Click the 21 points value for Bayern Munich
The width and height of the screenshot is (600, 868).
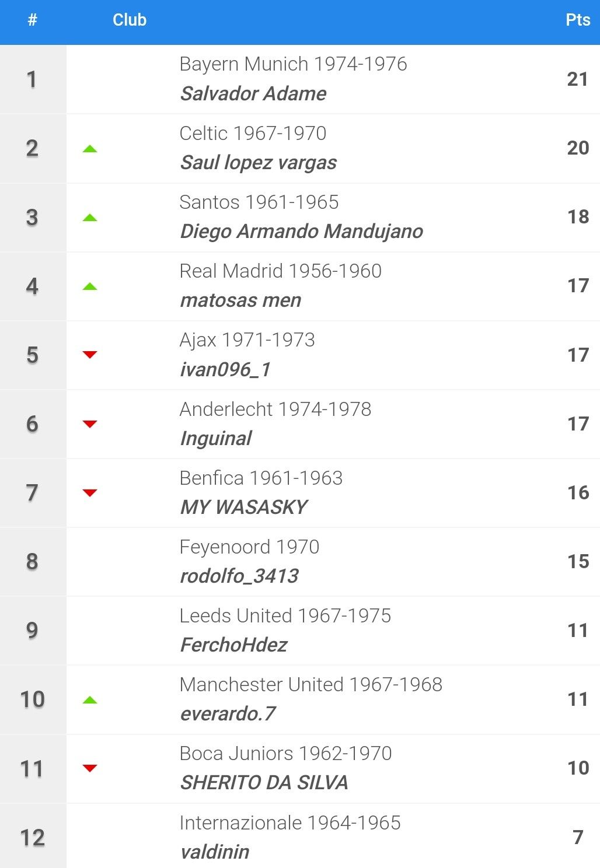click(x=578, y=79)
